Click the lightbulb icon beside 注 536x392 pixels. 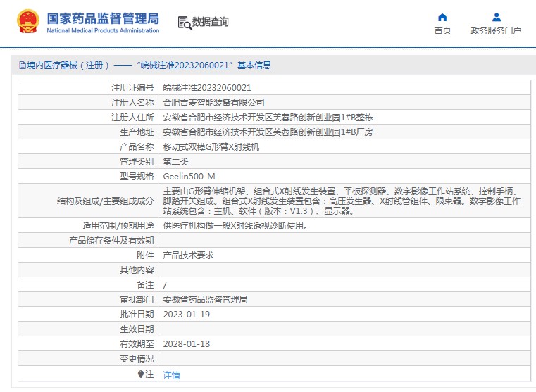tap(141, 374)
